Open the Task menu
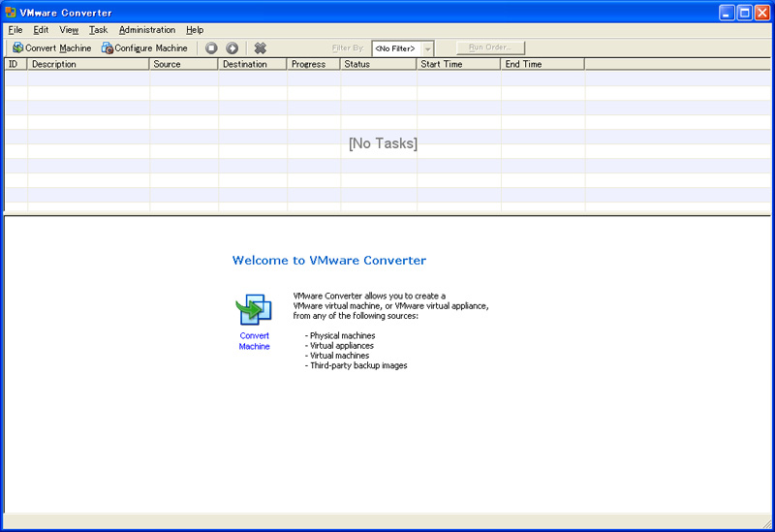775x532 pixels. tap(99, 30)
